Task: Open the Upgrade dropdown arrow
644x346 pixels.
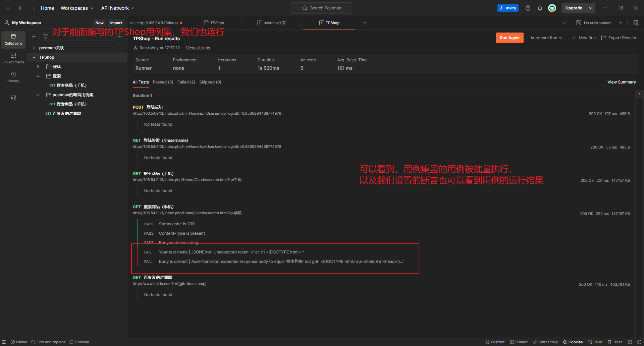Action: 591,8
